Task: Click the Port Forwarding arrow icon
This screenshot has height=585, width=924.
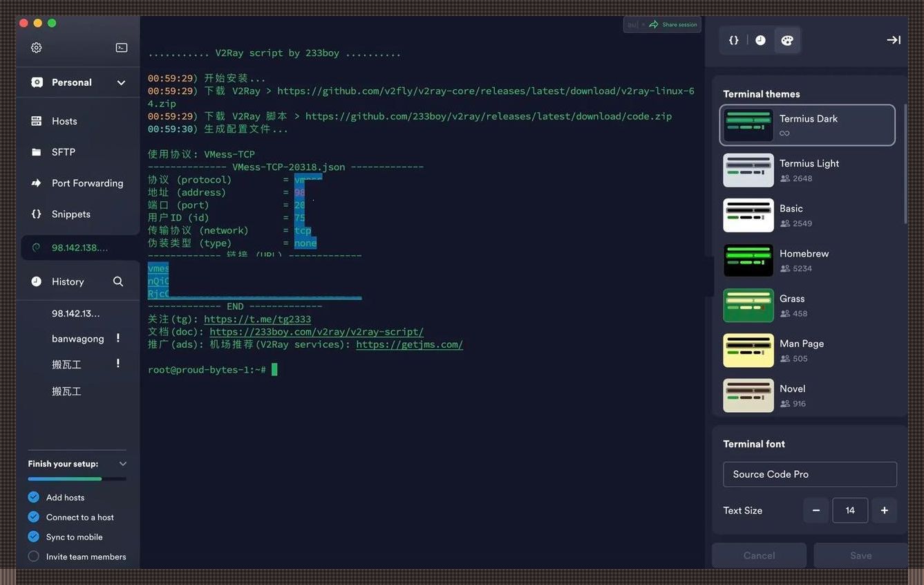Action: click(x=37, y=183)
